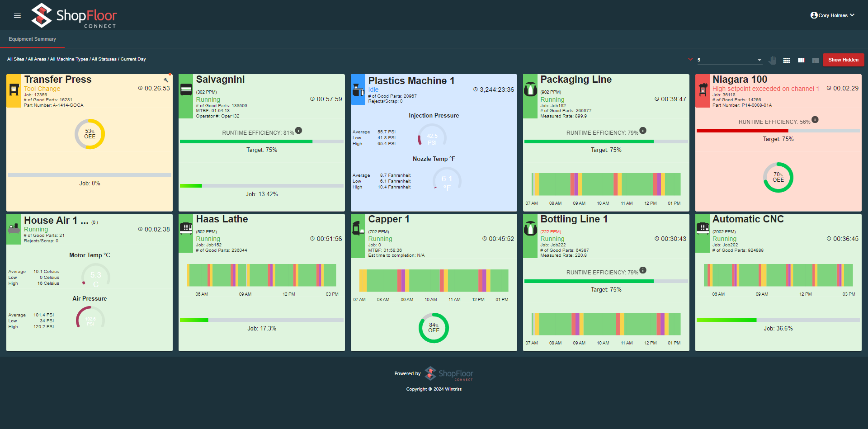Click Niagara 100 red efficiency bar
Image resolution: width=868 pixels, height=429 pixels.
[778, 131]
